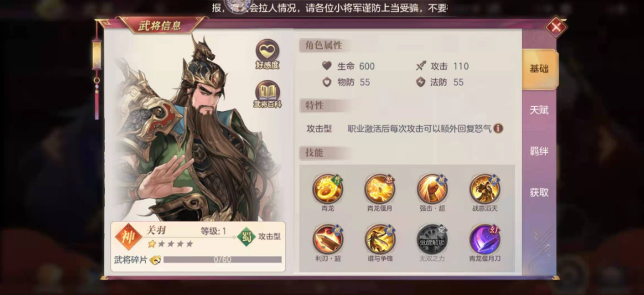Tap the 武将碎片 shard icon
The height and width of the screenshot is (295, 644).
coord(155,259)
